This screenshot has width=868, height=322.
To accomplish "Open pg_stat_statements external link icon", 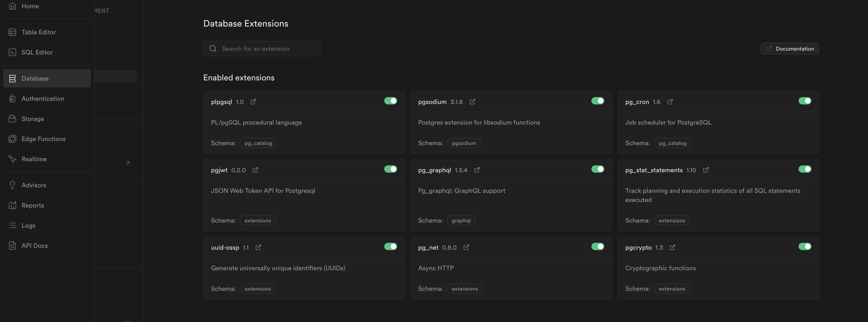I will point(706,170).
